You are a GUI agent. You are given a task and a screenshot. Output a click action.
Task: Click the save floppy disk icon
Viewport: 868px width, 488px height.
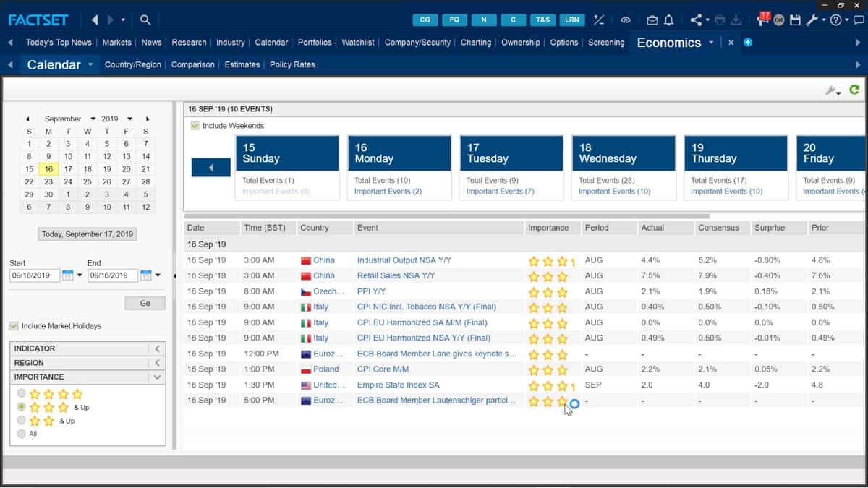tap(796, 20)
